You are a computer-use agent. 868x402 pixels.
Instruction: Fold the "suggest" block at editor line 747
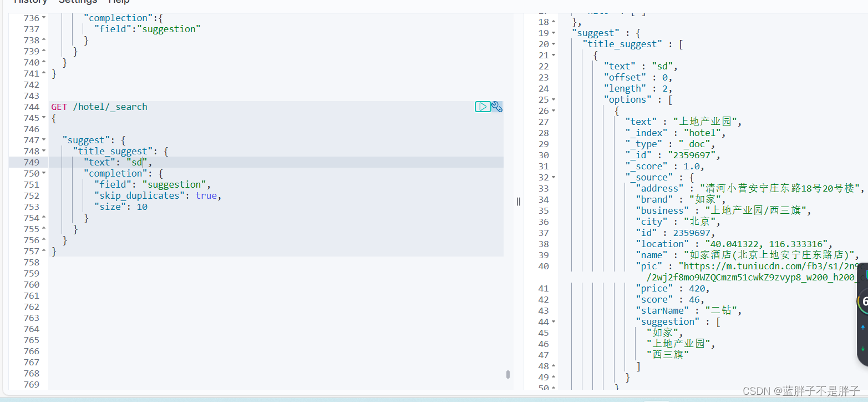(44, 140)
